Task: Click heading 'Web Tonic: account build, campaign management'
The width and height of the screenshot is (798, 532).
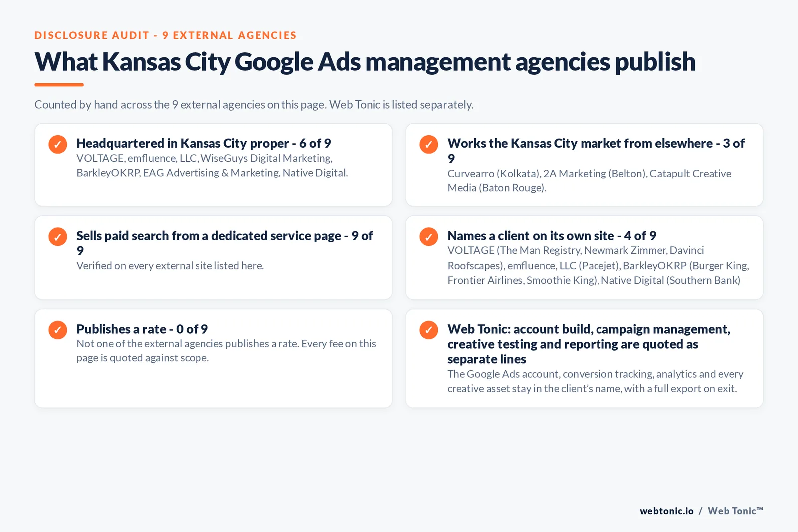Action: (x=589, y=344)
